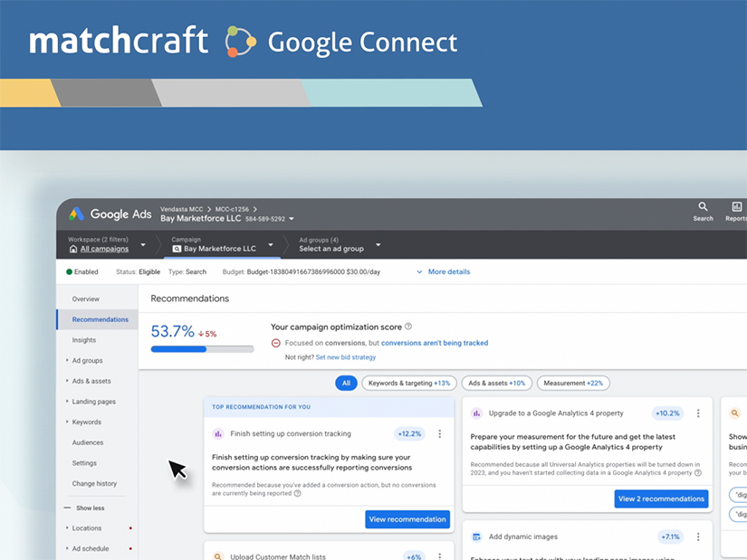
Task: Click home icon next to All campaigns
Action: coord(73,249)
